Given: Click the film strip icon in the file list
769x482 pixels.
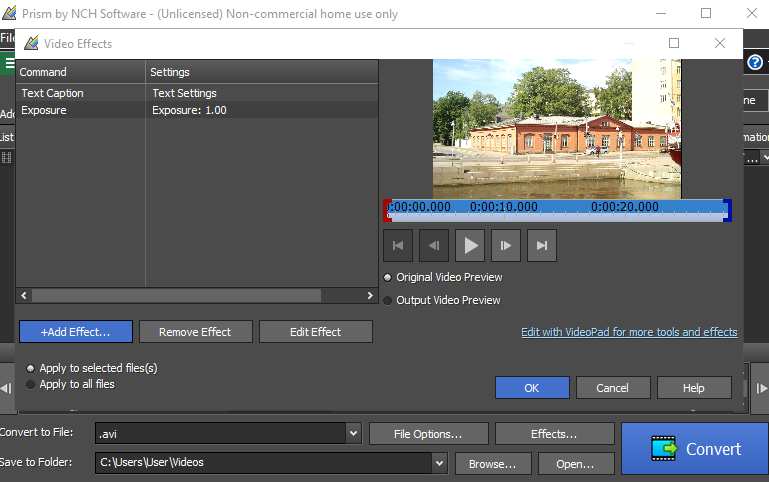Looking at the screenshot, I should (6, 157).
